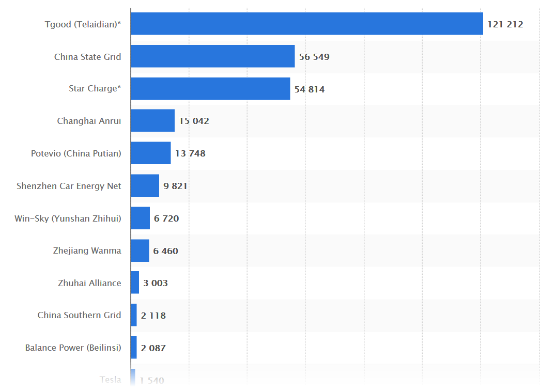Image resolution: width=540 pixels, height=392 pixels.
Task: Select the Shenzhen Car Energy Net bar
Action: point(145,185)
